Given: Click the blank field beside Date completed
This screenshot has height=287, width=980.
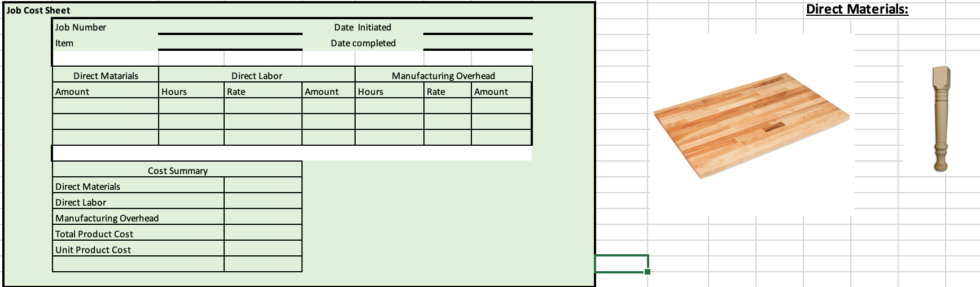Looking at the screenshot, I should pos(478,42).
